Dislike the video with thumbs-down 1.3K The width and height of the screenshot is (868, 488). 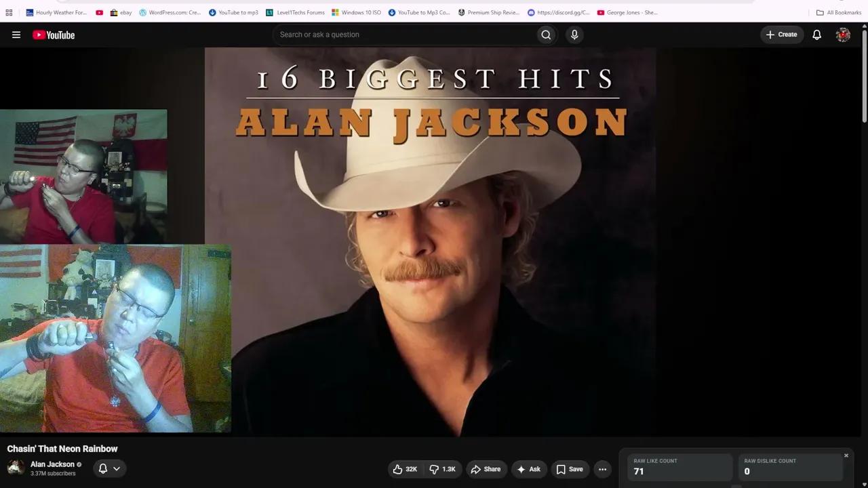(443, 469)
